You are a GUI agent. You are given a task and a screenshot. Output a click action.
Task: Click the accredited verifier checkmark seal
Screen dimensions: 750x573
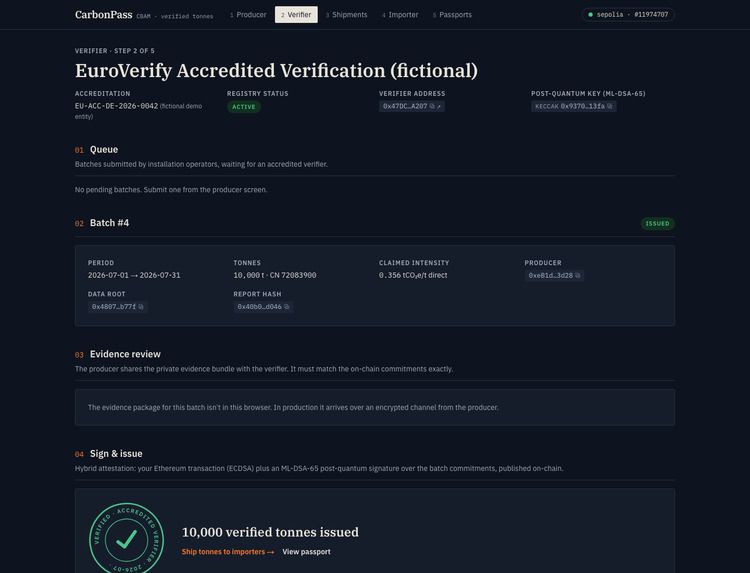click(x=126, y=539)
